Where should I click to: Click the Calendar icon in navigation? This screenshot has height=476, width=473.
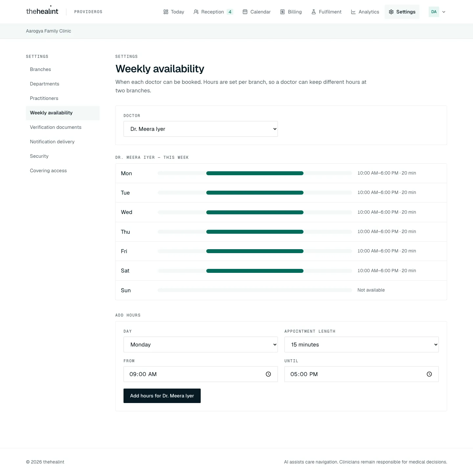(x=245, y=12)
